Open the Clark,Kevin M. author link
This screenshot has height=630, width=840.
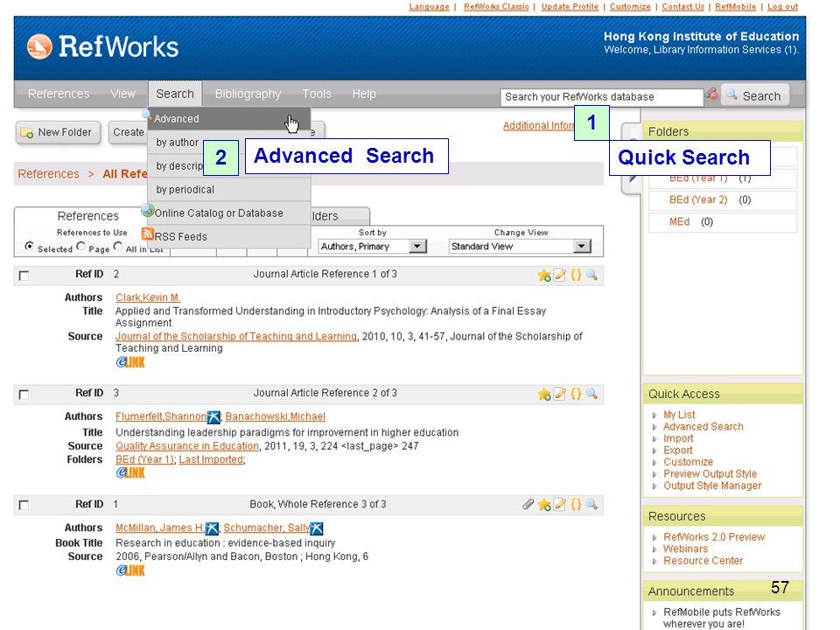[148, 297]
